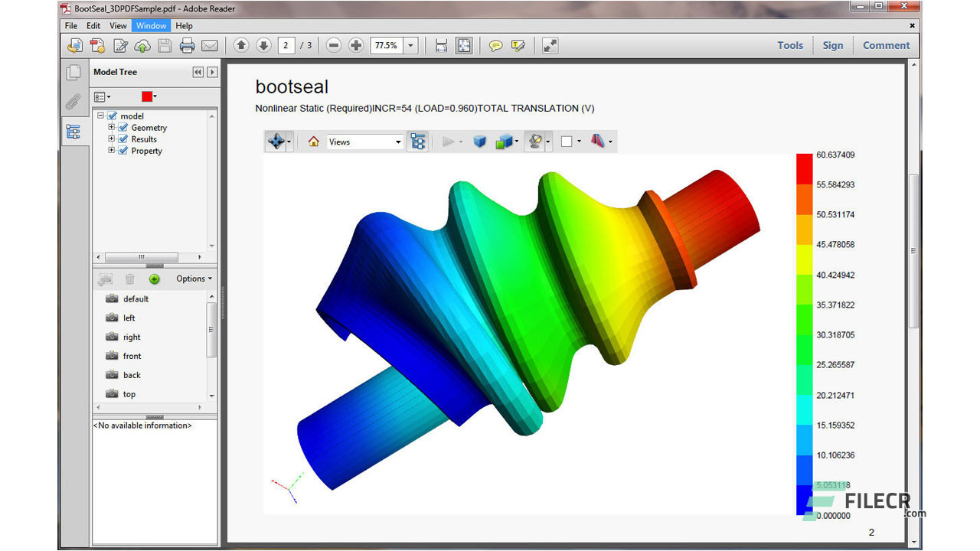Viewport: 980px width, 551px height.
Task: Open the Comment pane
Action: tap(886, 45)
